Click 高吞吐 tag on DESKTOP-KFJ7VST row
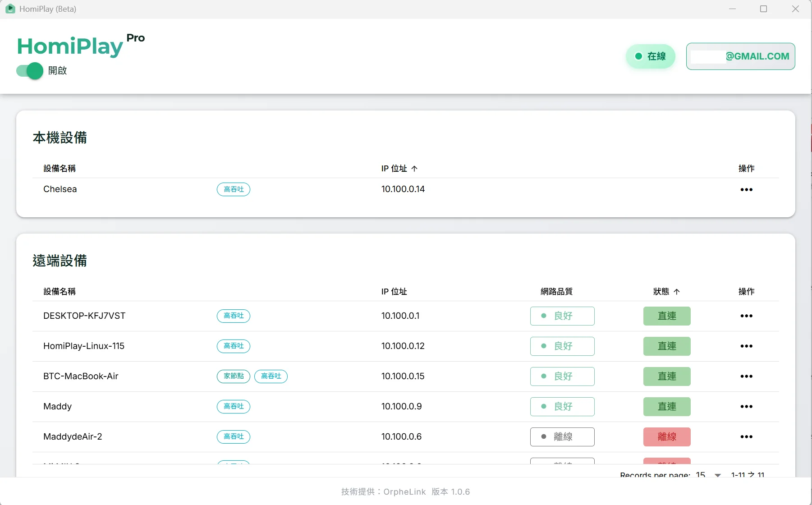The height and width of the screenshot is (505, 812). point(234,316)
